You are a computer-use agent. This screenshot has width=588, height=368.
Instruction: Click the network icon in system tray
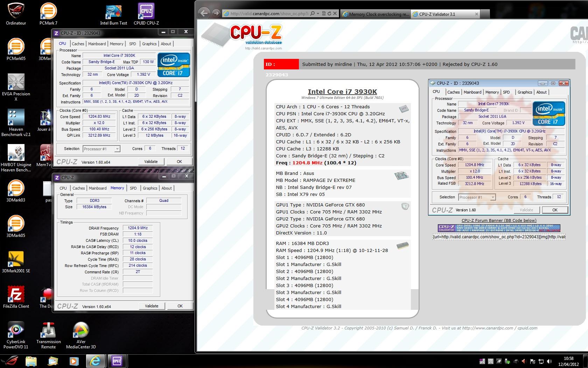point(541,361)
